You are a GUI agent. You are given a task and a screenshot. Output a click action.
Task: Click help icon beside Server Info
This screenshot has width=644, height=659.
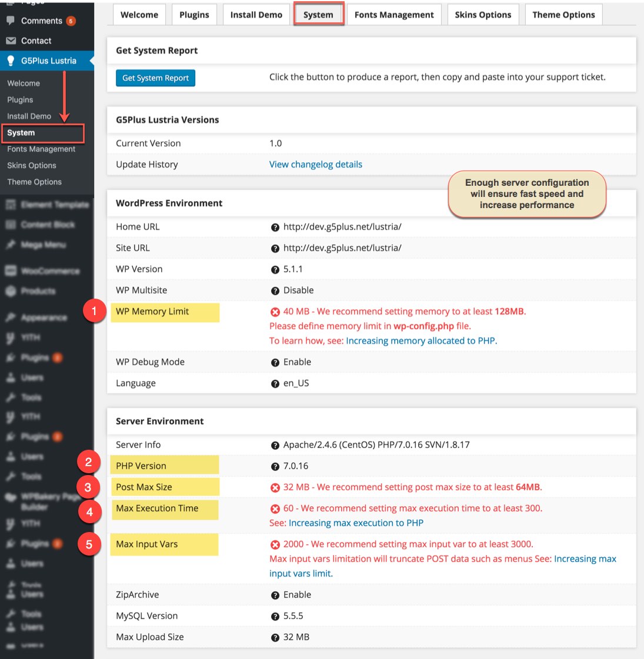275,445
